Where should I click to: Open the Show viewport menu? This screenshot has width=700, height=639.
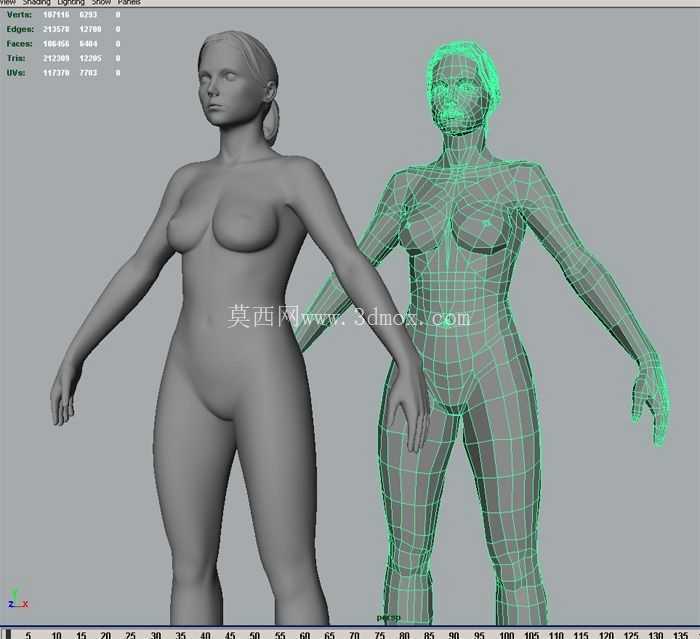101,2
